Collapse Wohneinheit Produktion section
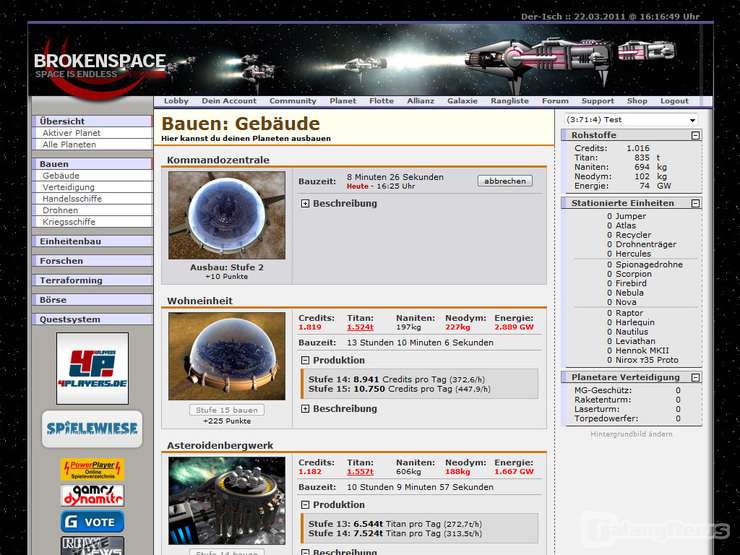The width and height of the screenshot is (740, 555). point(305,361)
